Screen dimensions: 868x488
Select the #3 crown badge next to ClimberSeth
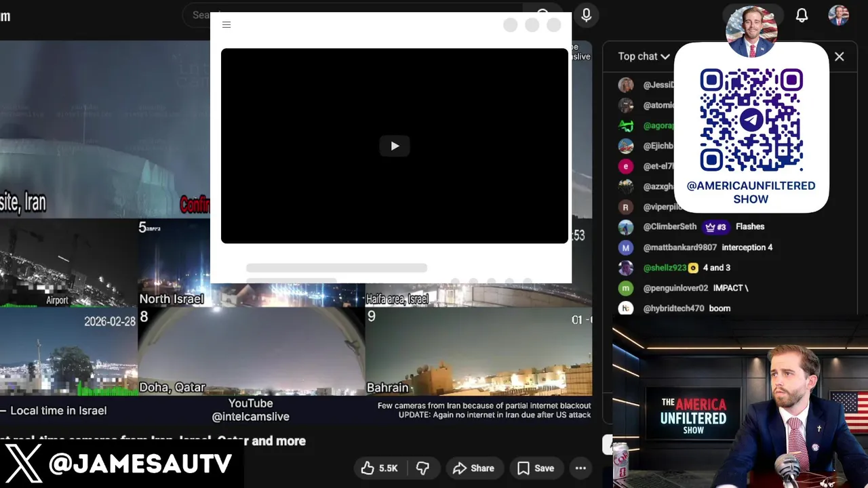pos(715,227)
